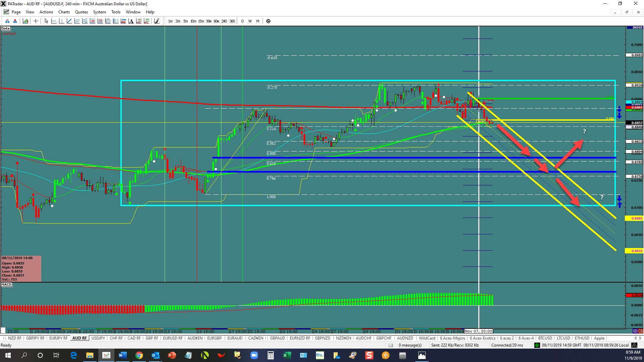Toggle the 240 minute timeframe
This screenshot has height=362, width=644.
[x=224, y=21]
